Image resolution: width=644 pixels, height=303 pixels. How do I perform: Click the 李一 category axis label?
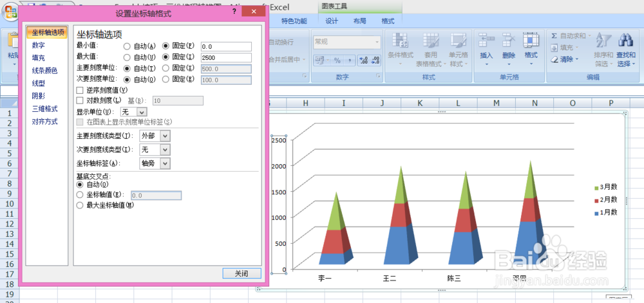coord(325,279)
